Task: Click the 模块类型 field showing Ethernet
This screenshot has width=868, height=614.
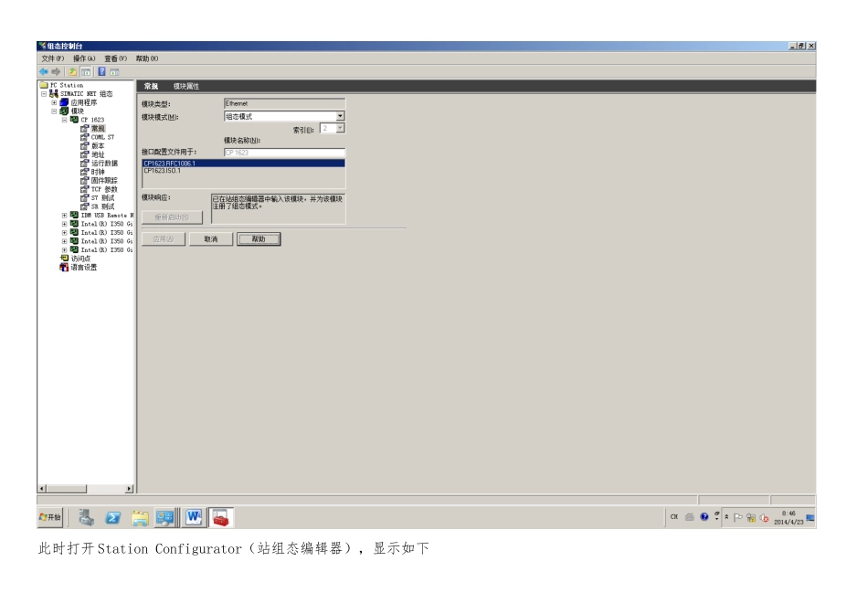Action: pyautogui.click(x=284, y=103)
